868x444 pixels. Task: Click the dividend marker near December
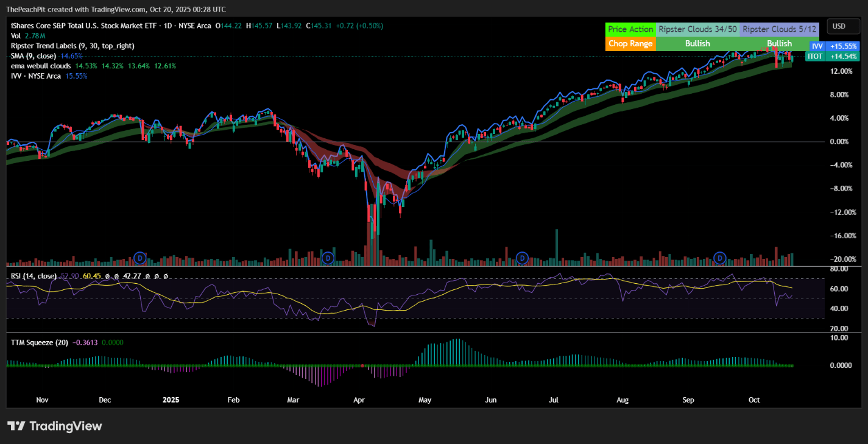click(140, 258)
